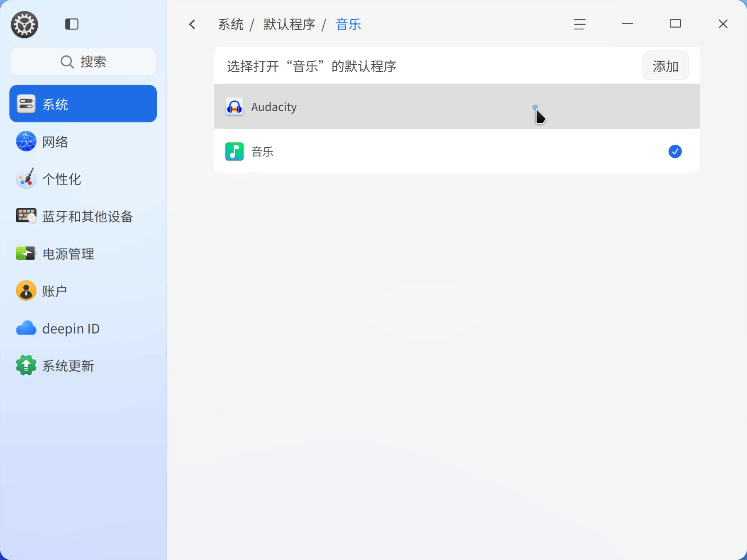Click the 添加 add button
Viewport: 747px width, 560px height.
point(666,66)
